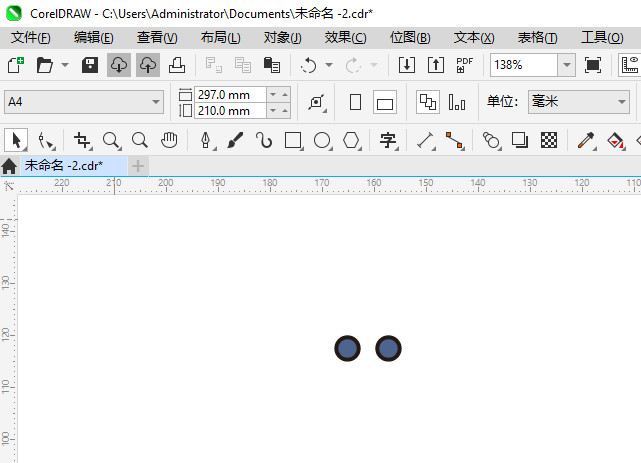This screenshot has height=463, width=641.
Task: Click the cloud upload icon
Action: click(148, 65)
